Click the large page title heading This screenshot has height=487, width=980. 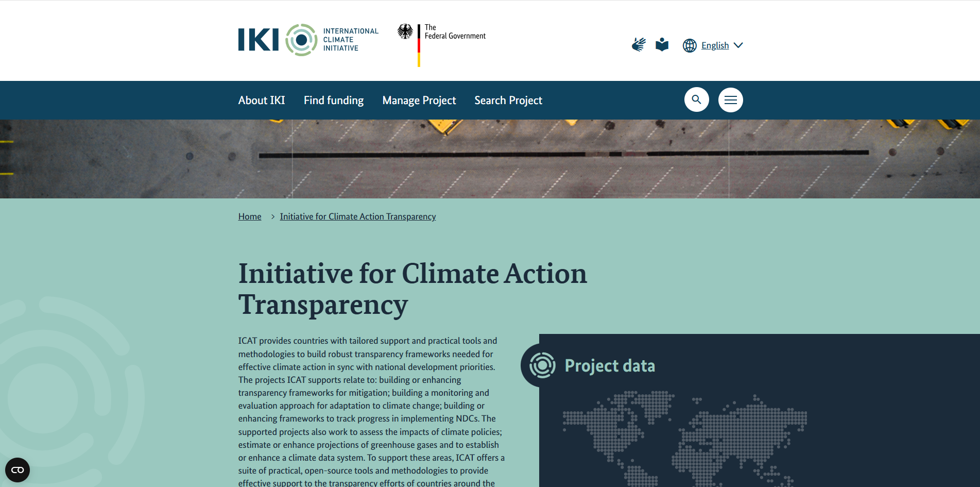pos(412,289)
